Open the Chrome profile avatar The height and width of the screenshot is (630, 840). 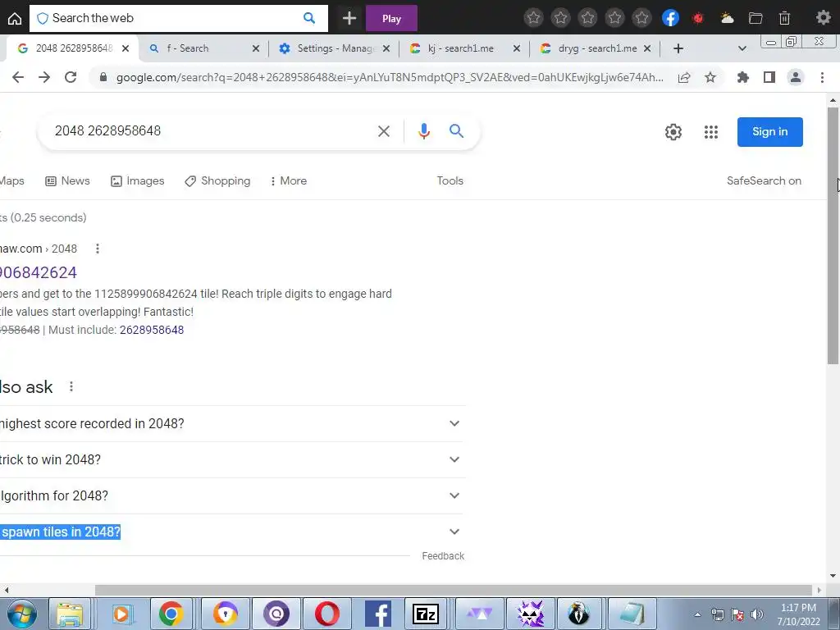click(x=796, y=78)
